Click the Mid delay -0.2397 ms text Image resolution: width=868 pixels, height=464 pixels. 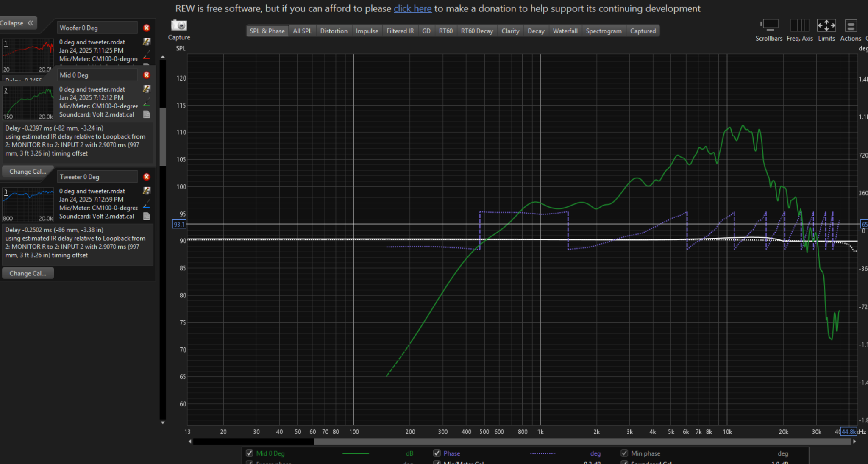(x=54, y=128)
